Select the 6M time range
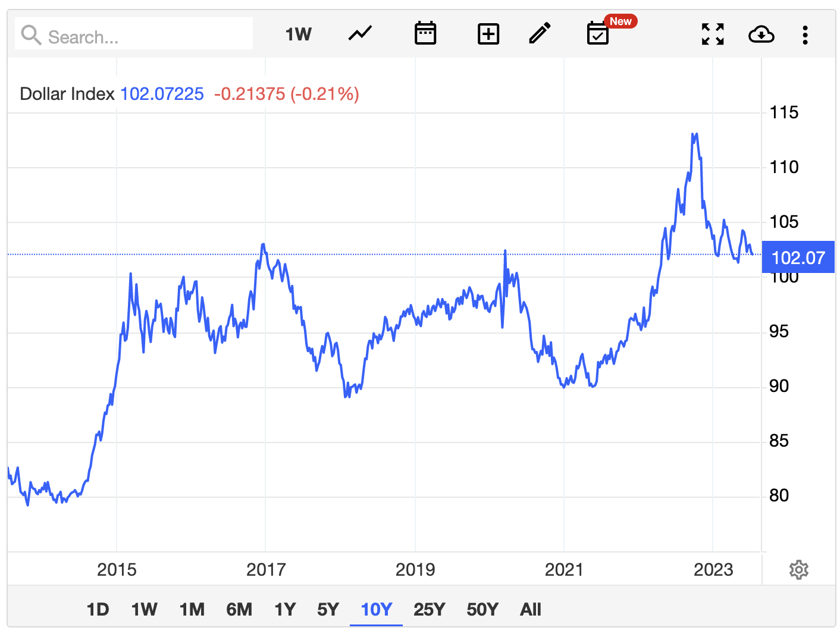 239,610
